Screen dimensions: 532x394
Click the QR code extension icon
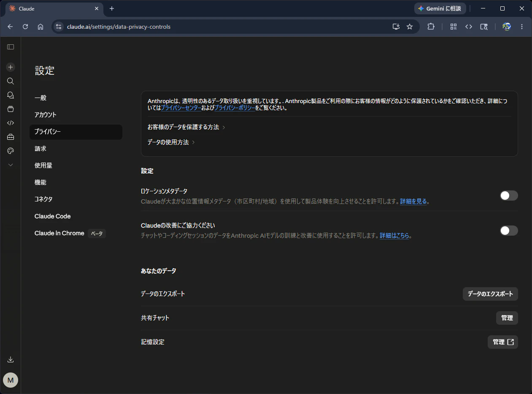(454, 27)
